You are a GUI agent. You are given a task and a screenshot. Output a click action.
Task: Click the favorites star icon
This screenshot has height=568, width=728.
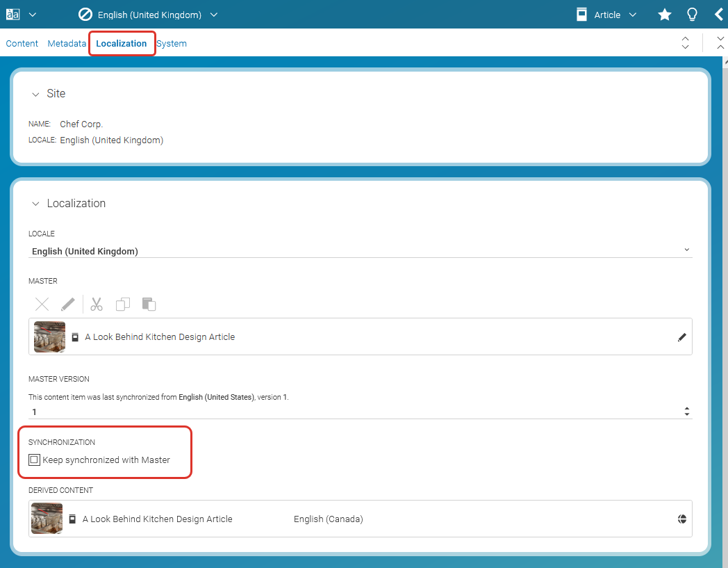click(664, 14)
